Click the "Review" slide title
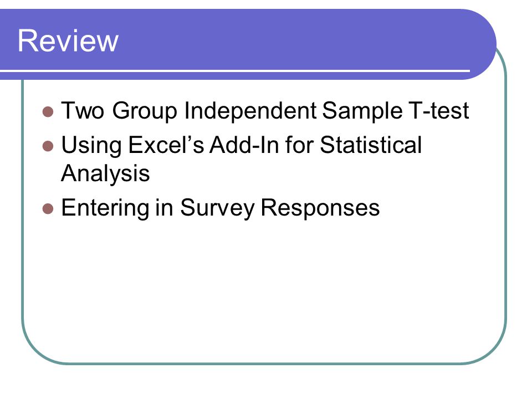Screen dimensions: 532x399 [x=68, y=40]
